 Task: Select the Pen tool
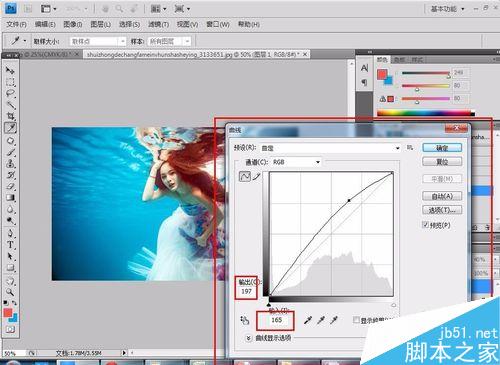click(10, 233)
